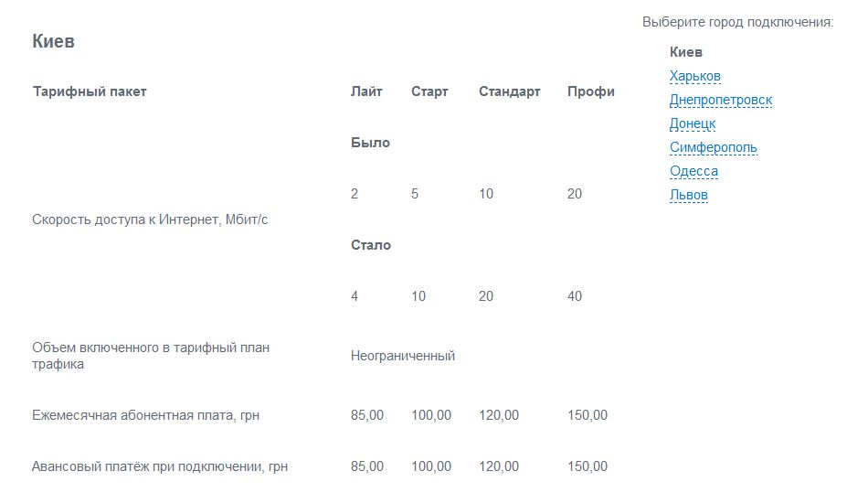Click the Профи tariff column header

pos(590,91)
